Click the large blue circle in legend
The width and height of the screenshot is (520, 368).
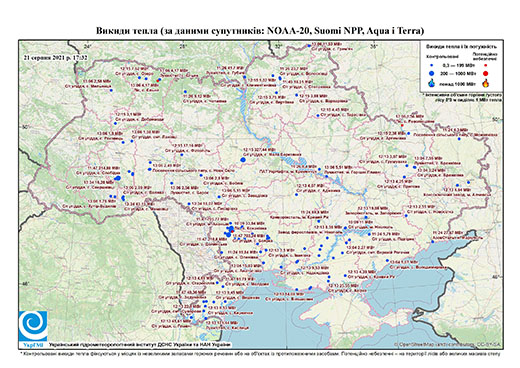(x=432, y=73)
